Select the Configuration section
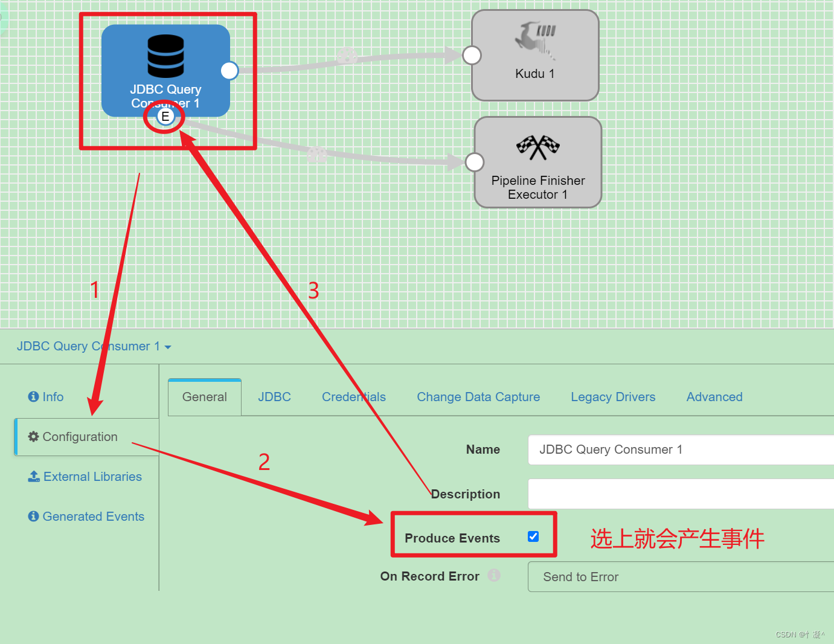This screenshot has width=834, height=644. pyautogui.click(x=86, y=437)
